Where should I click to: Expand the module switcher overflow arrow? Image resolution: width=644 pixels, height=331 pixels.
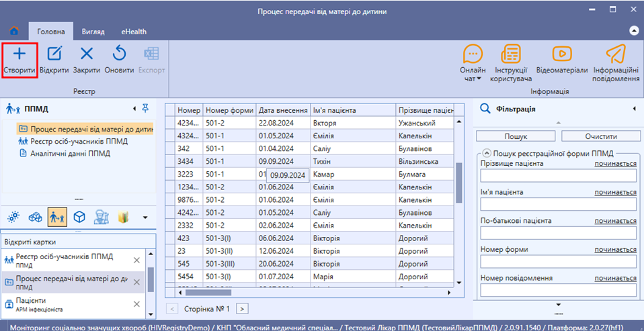click(x=145, y=218)
